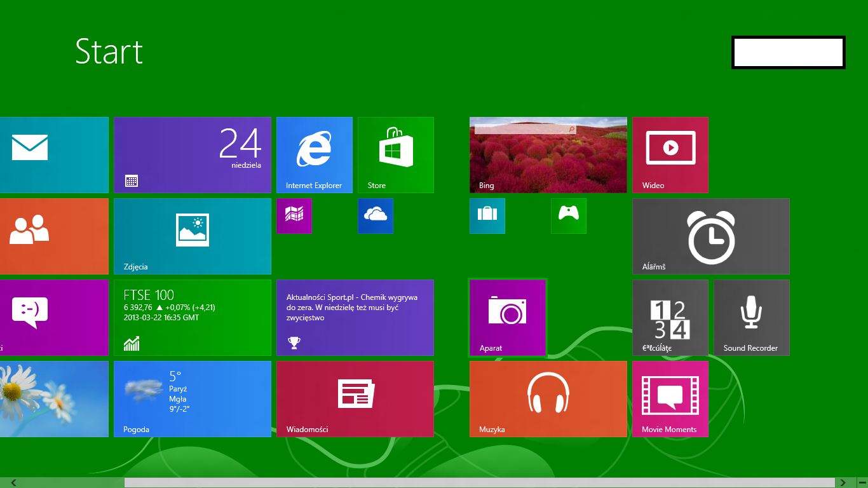Open the Muzyka app
868x488 pixels.
pos(548,398)
